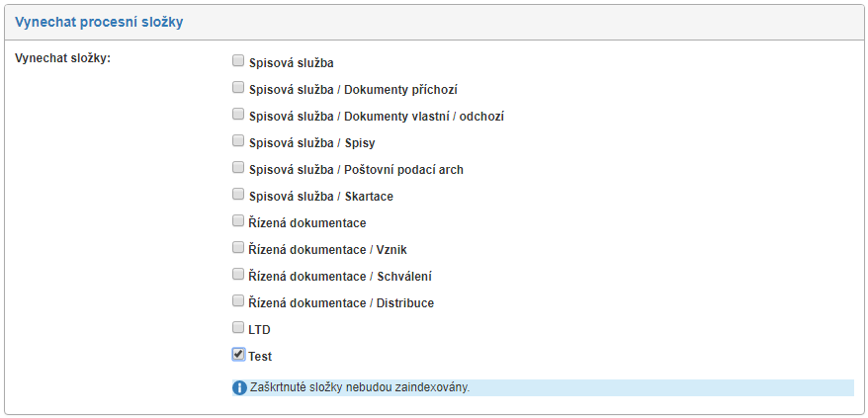Tick the standalone 'Řízená dokumentace' checkbox
Viewport: 868px width, 418px height.
(238, 221)
